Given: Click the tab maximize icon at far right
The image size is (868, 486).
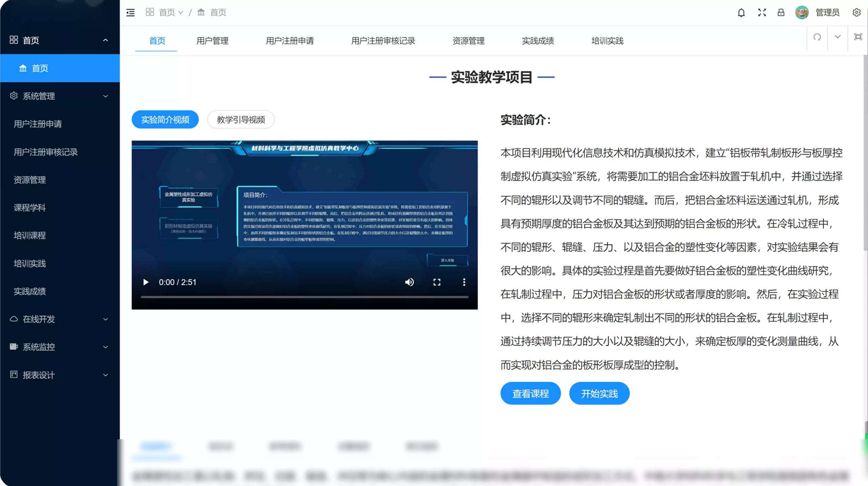Looking at the screenshot, I should (858, 37).
